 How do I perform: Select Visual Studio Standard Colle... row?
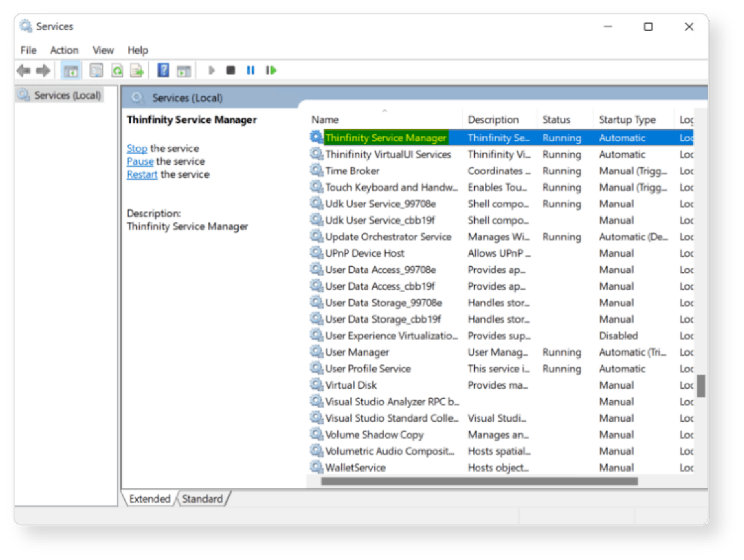coord(501,418)
